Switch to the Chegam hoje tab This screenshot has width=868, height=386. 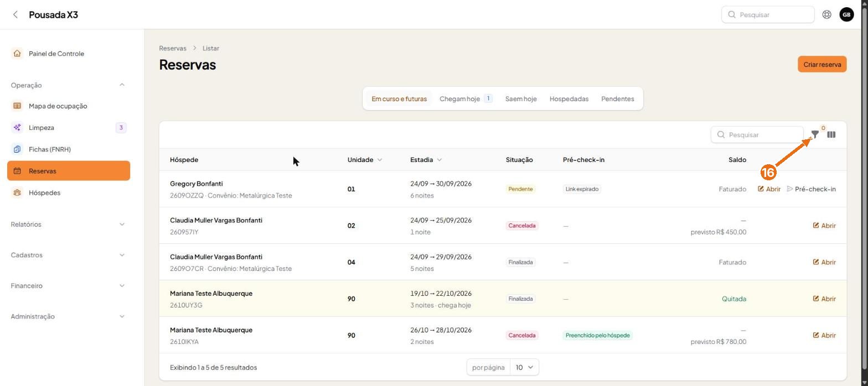(x=466, y=98)
